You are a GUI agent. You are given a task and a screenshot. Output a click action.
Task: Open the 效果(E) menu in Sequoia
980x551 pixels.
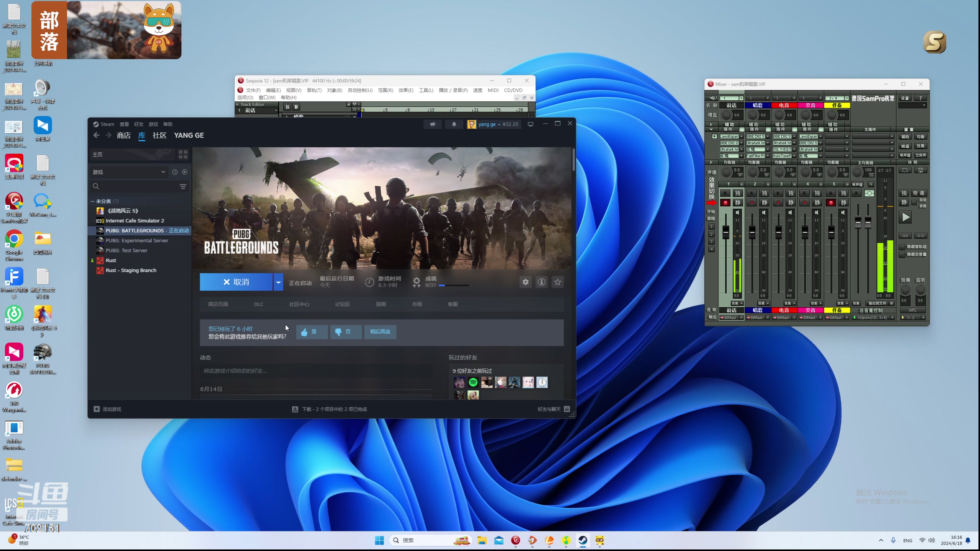(405, 90)
